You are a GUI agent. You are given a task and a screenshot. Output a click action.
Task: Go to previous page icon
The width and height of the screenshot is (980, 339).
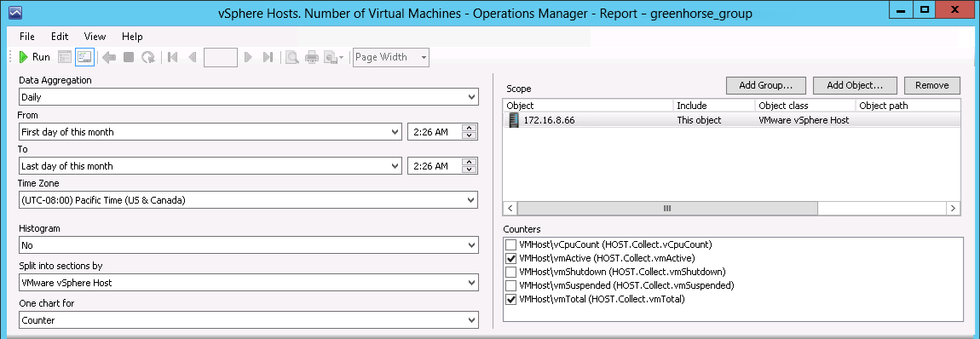pos(192,57)
